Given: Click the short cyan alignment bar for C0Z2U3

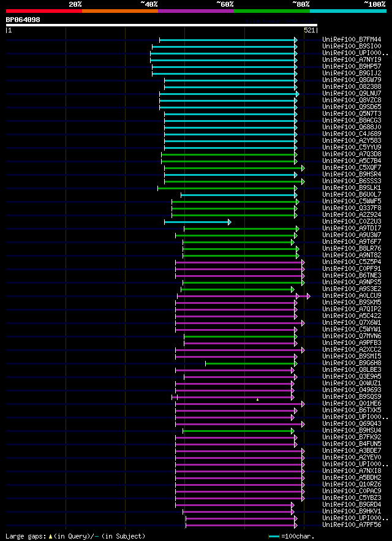Looking at the screenshot, I should 197,222.
